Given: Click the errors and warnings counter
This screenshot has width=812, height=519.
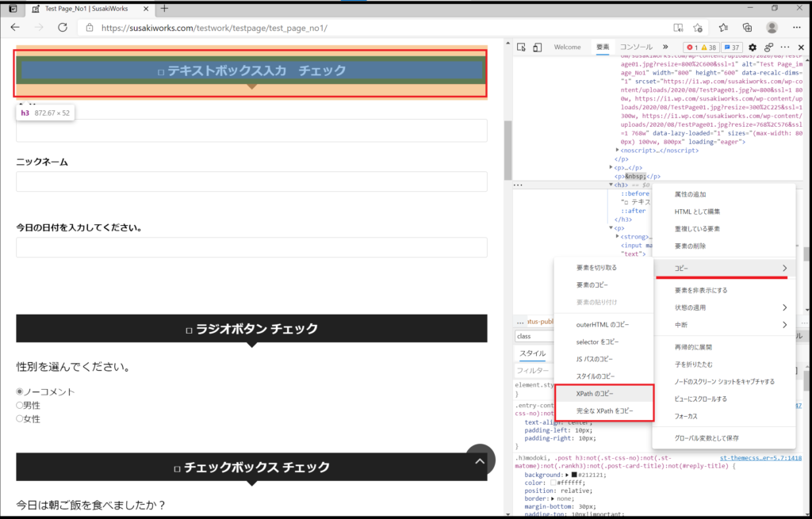Looking at the screenshot, I should pos(701,47).
